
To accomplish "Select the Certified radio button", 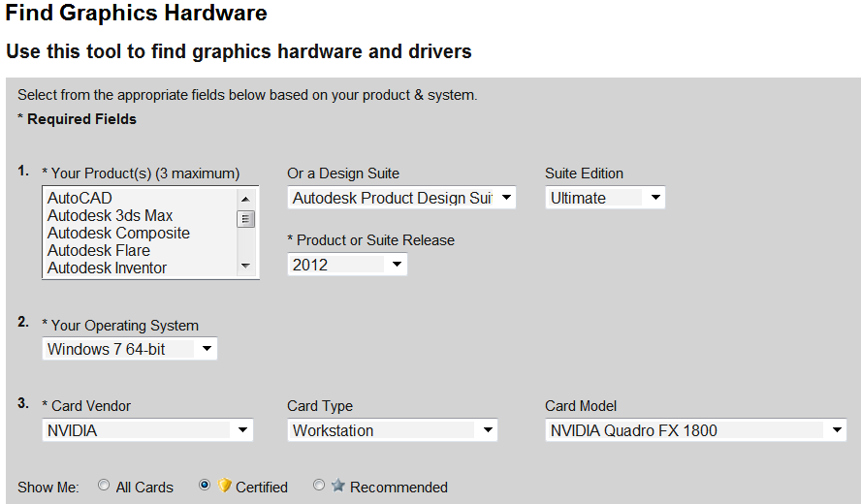I will click(205, 486).
